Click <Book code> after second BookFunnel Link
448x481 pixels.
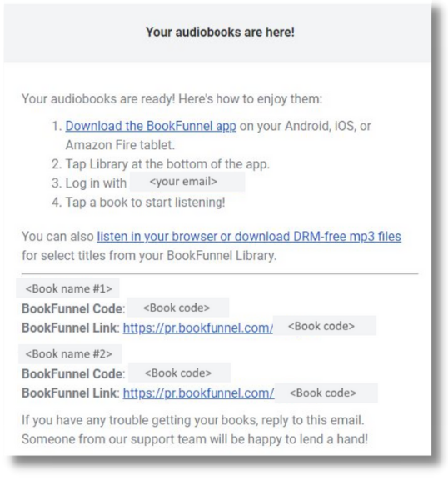[326, 393]
